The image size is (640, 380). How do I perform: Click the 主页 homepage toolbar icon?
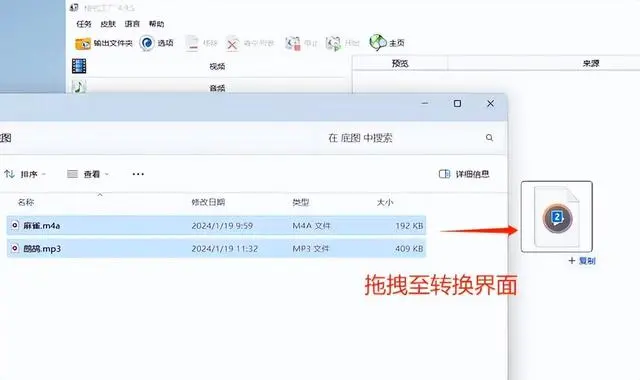tap(378, 42)
